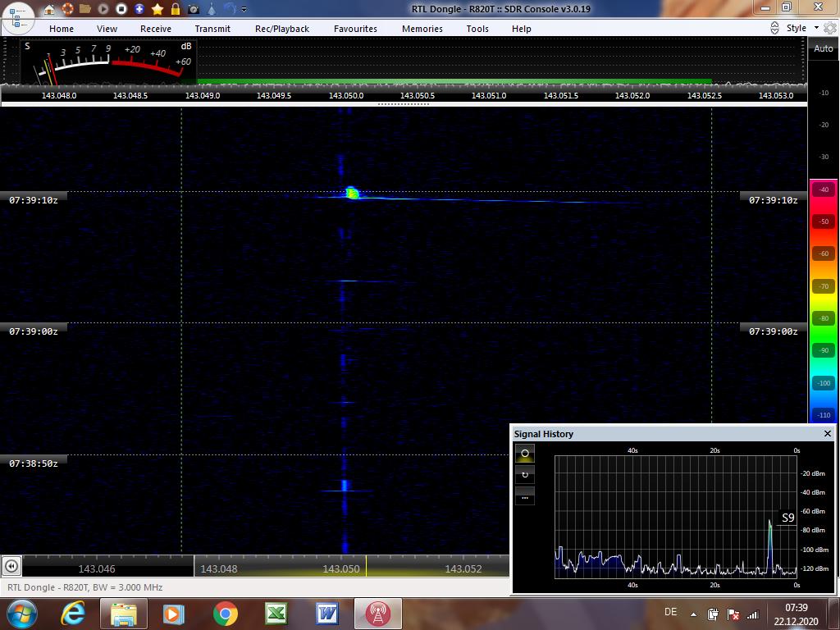The image size is (840, 630).
Task: Click the waterfall splitter handle dots
Action: click(404, 104)
